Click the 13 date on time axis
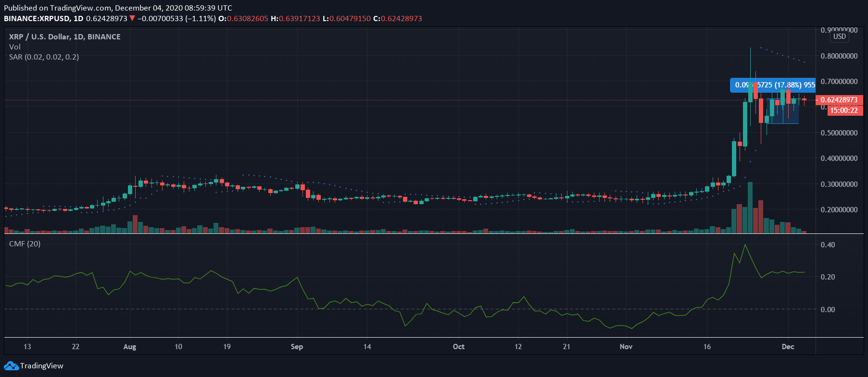 click(27, 347)
